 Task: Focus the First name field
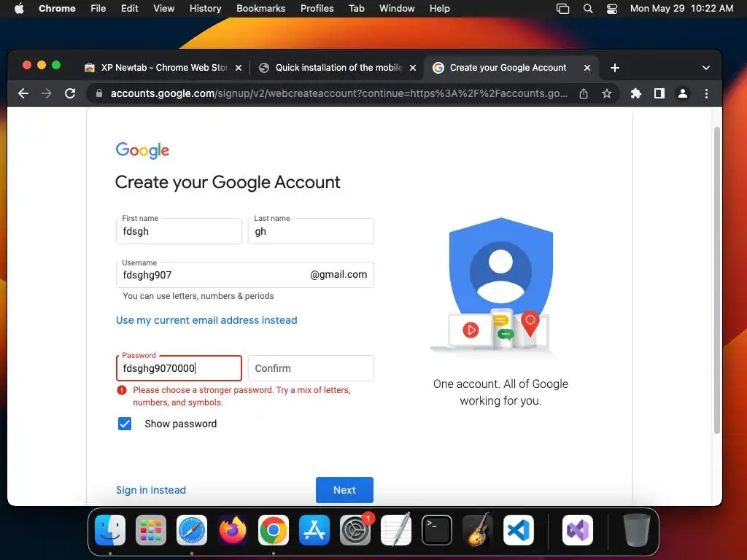pyautogui.click(x=179, y=231)
